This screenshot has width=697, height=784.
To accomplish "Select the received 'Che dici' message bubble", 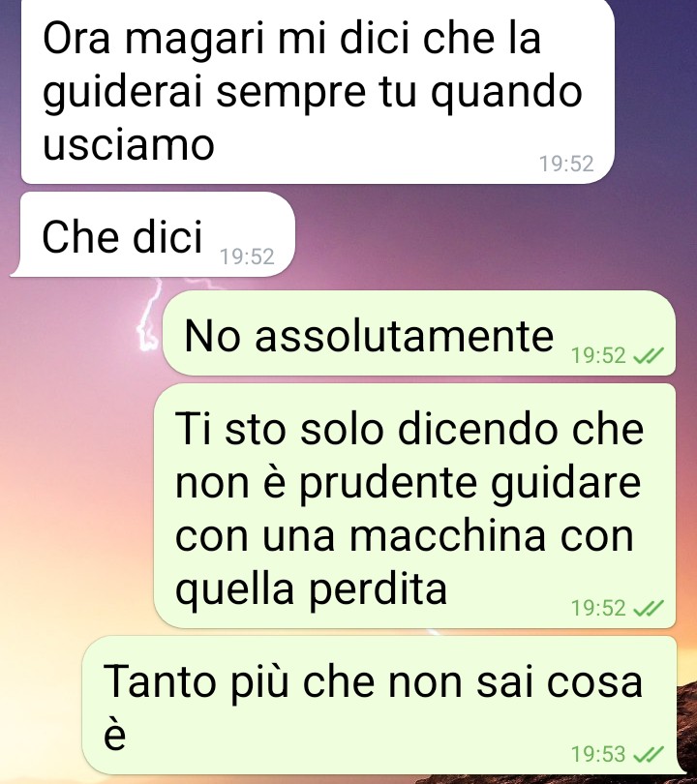I will tap(153, 234).
